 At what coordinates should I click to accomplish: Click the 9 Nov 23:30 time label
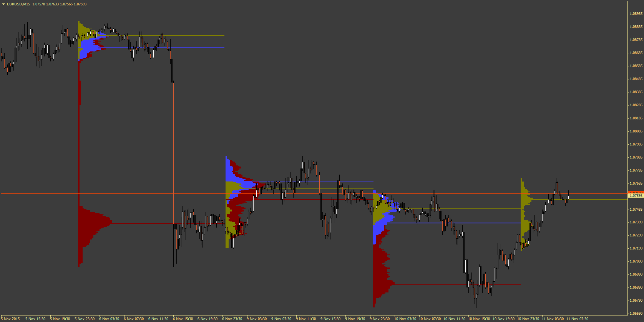pos(380,319)
